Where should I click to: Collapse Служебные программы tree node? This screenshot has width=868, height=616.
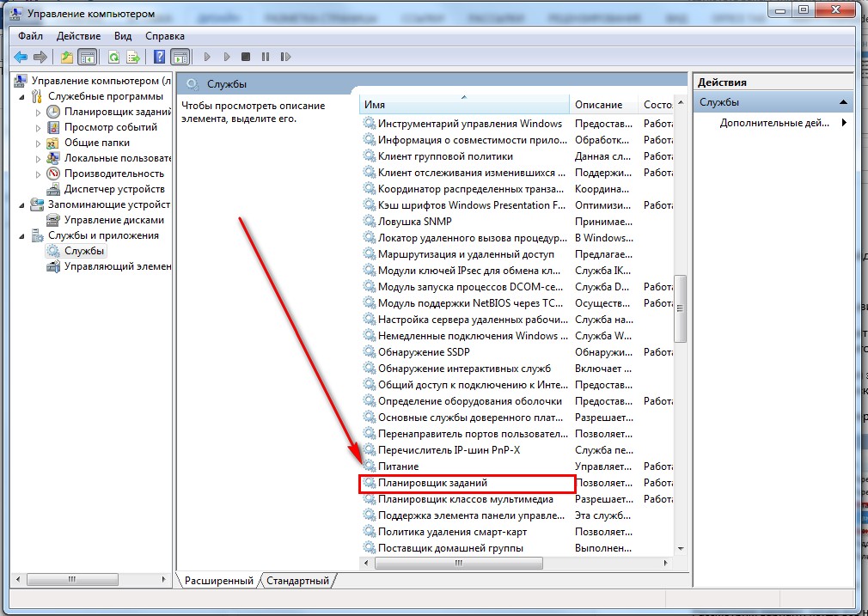coord(22,97)
